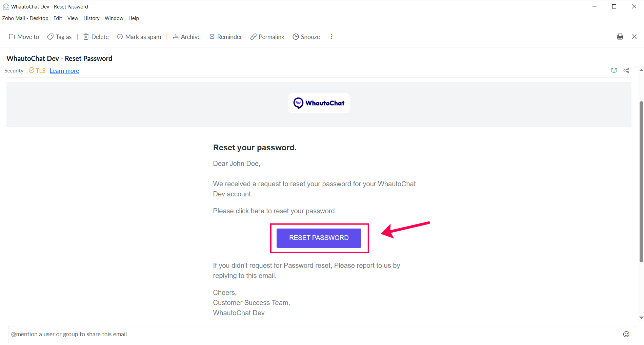Tag this email with a label
The width and height of the screenshot is (644, 345).
click(x=59, y=37)
